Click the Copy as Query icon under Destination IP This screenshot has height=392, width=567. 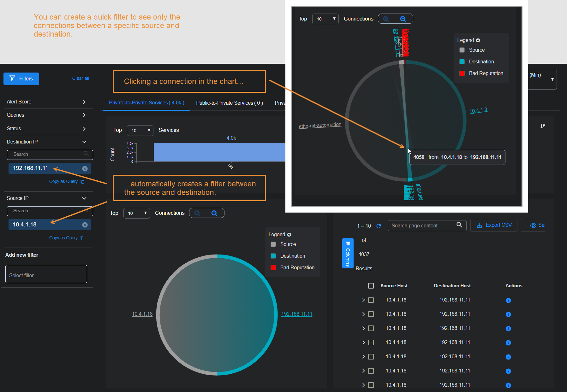[82, 181]
